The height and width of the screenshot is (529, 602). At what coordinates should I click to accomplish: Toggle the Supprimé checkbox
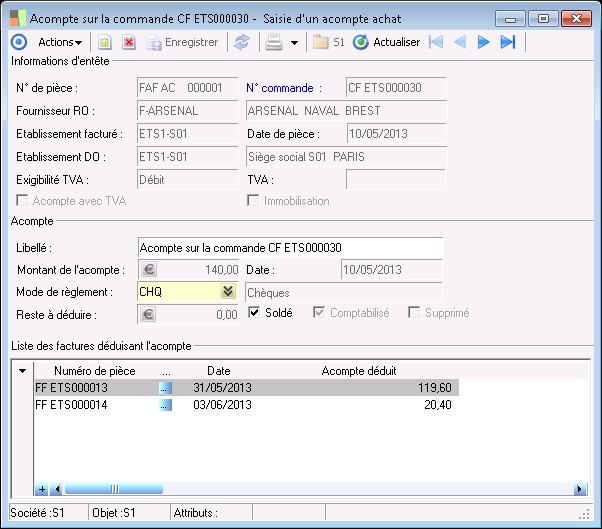pos(414,313)
